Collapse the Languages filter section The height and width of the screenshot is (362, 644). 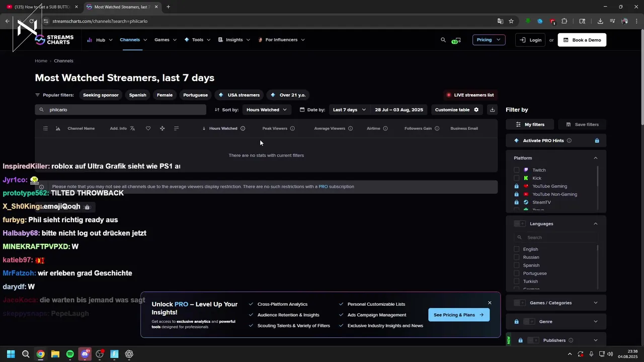[x=596, y=224]
